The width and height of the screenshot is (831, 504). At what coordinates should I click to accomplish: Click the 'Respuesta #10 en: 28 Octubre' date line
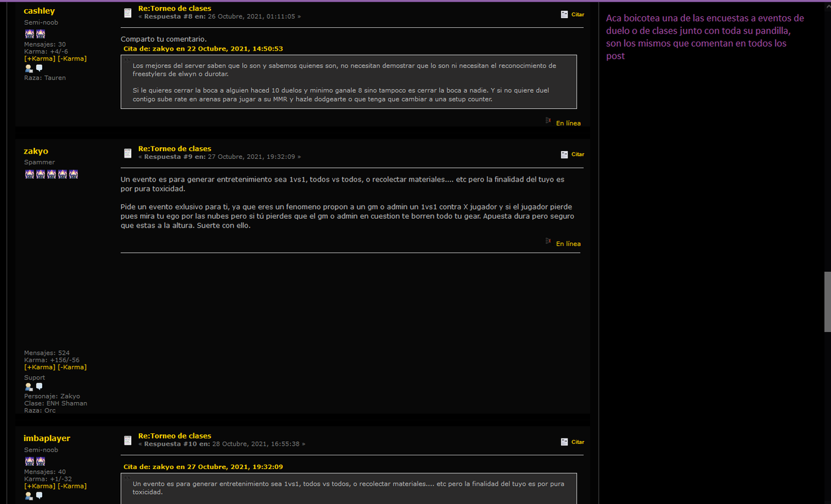tap(221, 444)
